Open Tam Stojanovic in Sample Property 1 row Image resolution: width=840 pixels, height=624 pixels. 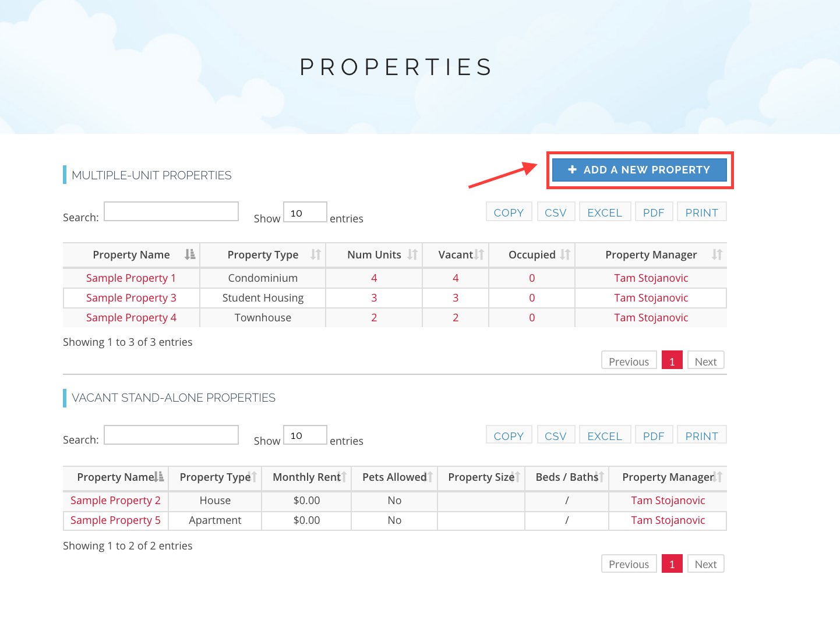point(651,278)
